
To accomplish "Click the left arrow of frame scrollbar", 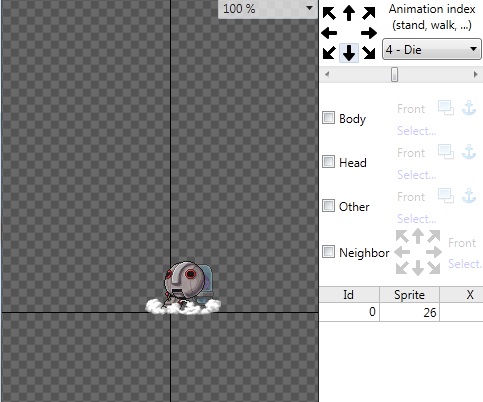I will point(327,74).
